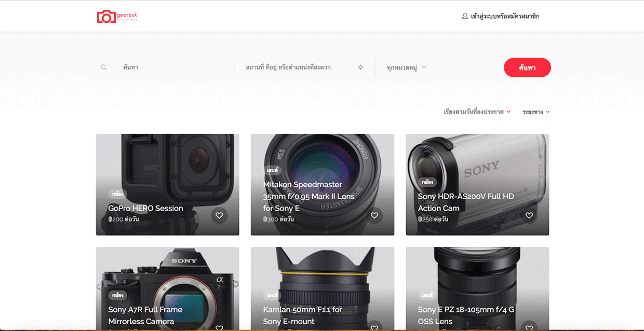Open Sony HDR-AS200V Full HD Action Cam
The width and height of the screenshot is (644, 331).
466,202
